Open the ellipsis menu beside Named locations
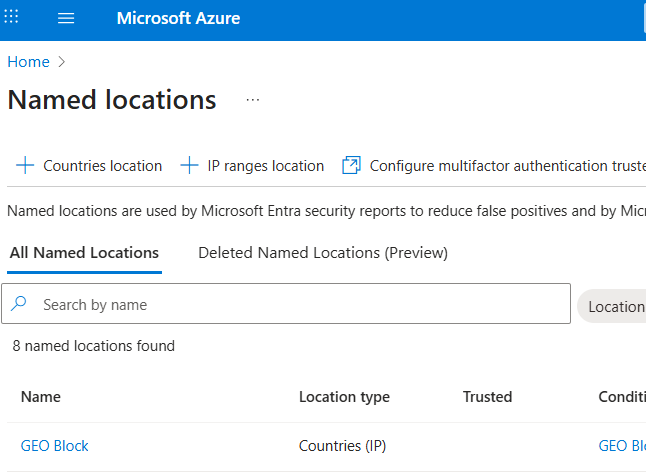The image size is (646, 472). (x=253, y=100)
